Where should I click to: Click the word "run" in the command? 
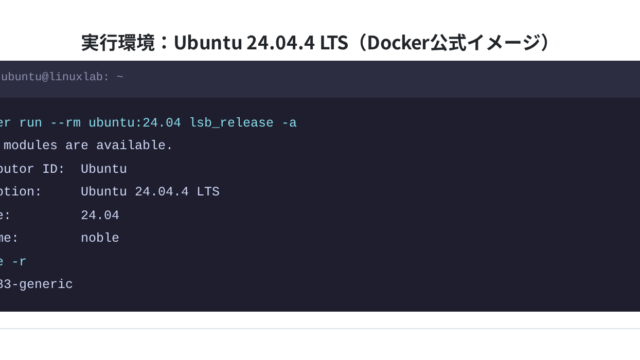click(x=31, y=123)
